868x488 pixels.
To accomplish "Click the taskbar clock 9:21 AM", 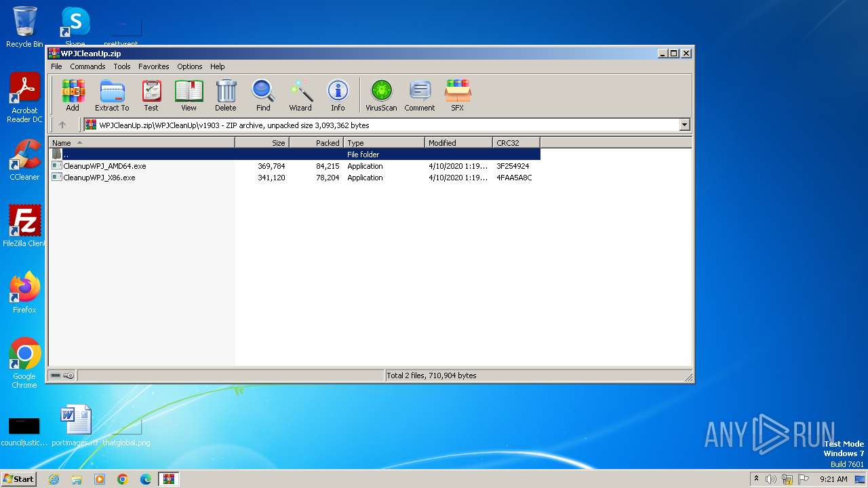I will coord(833,479).
